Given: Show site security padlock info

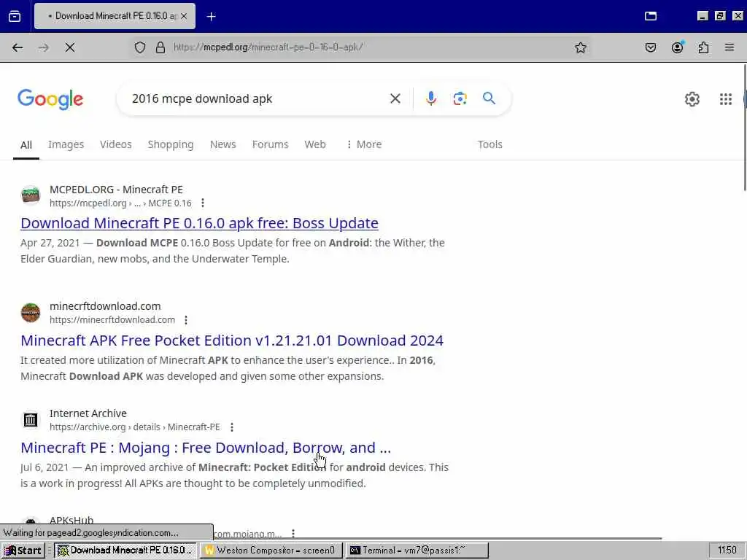Looking at the screenshot, I should tap(160, 47).
